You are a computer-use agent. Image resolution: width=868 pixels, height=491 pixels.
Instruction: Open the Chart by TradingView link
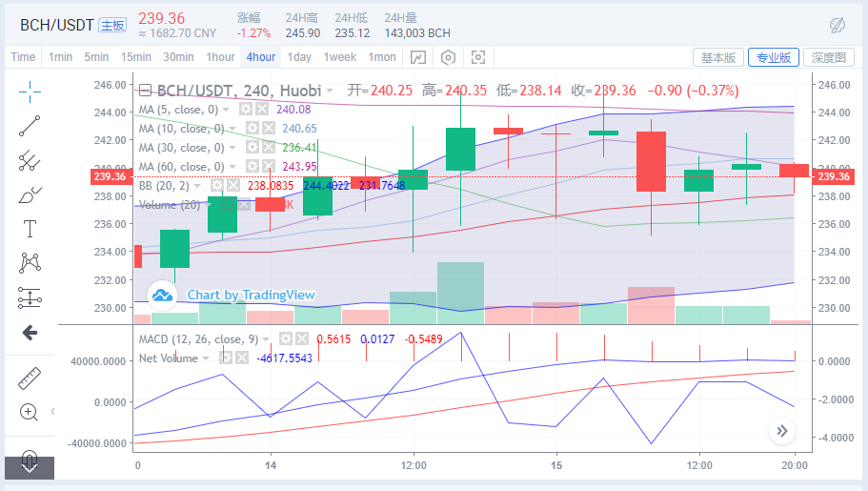coord(251,295)
